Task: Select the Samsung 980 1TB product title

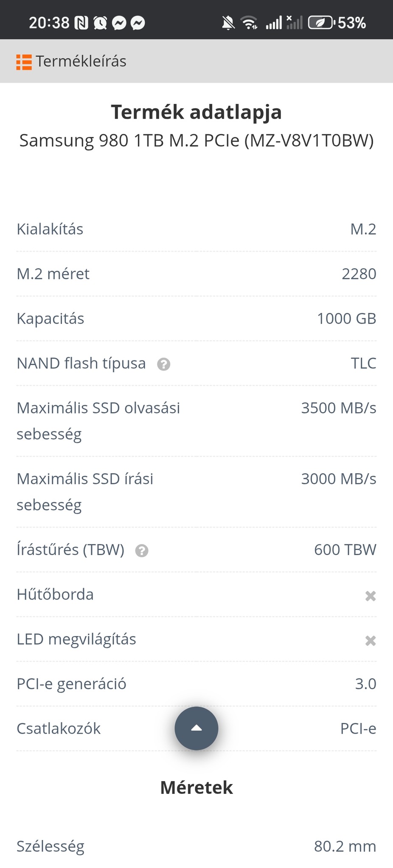Action: click(x=196, y=141)
